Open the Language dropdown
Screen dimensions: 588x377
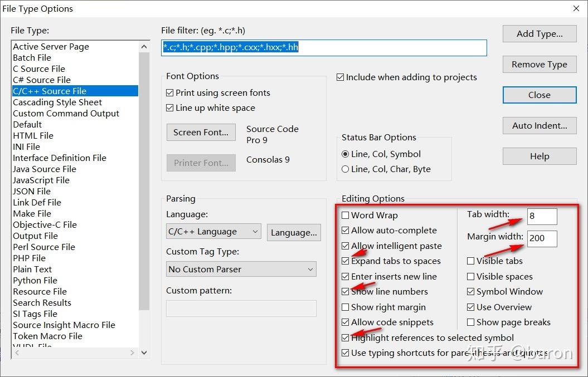[x=213, y=232]
